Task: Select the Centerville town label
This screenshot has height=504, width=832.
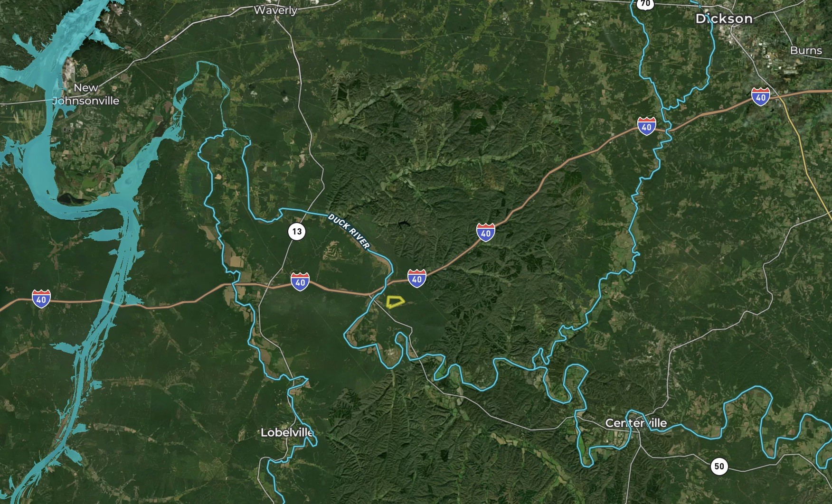Action: click(x=636, y=423)
